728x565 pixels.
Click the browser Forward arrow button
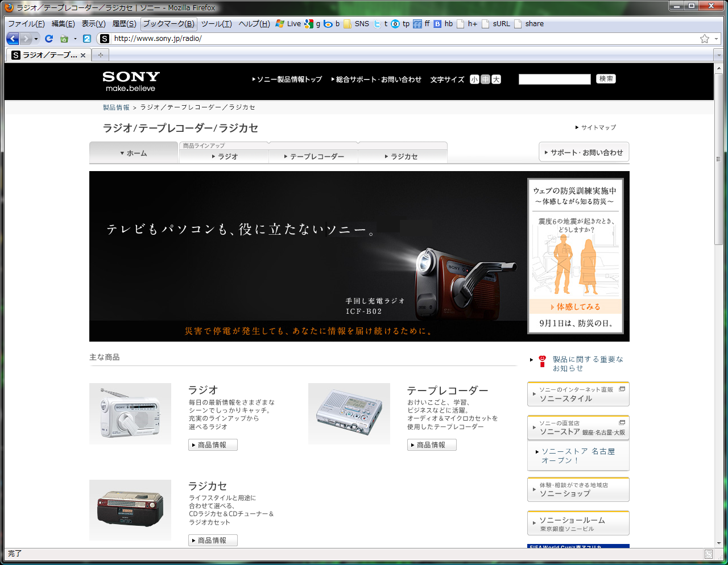(x=26, y=39)
